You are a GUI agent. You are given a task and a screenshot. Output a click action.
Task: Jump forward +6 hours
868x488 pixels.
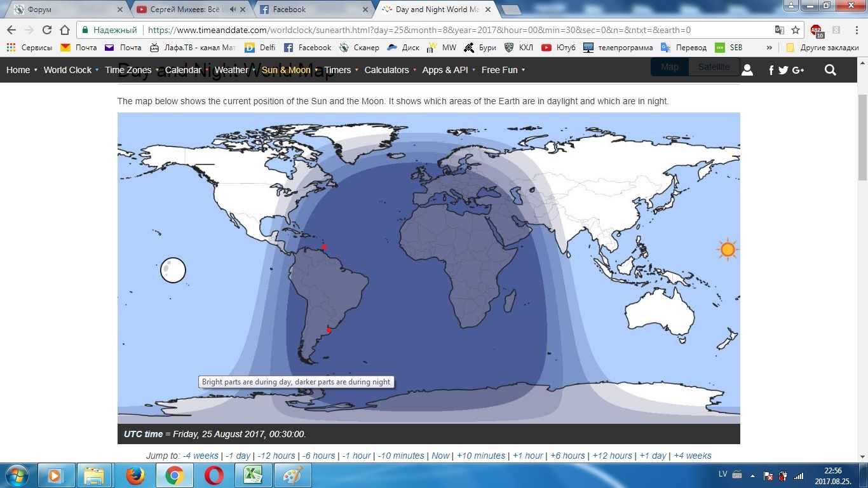(567, 456)
